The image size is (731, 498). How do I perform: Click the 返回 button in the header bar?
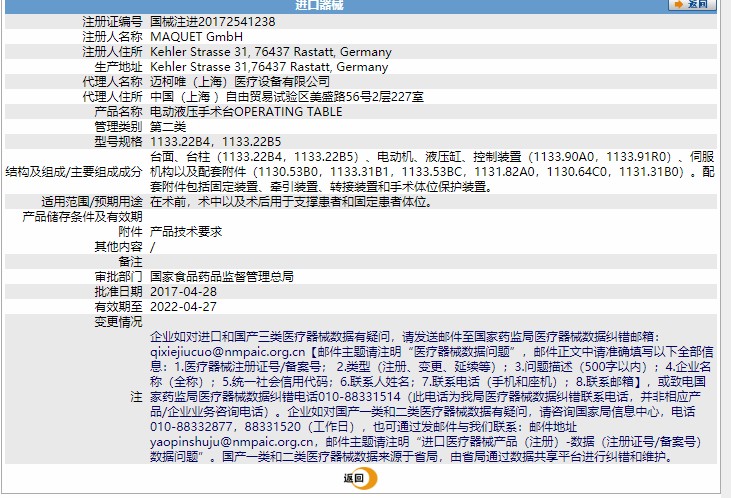pos(692,4)
